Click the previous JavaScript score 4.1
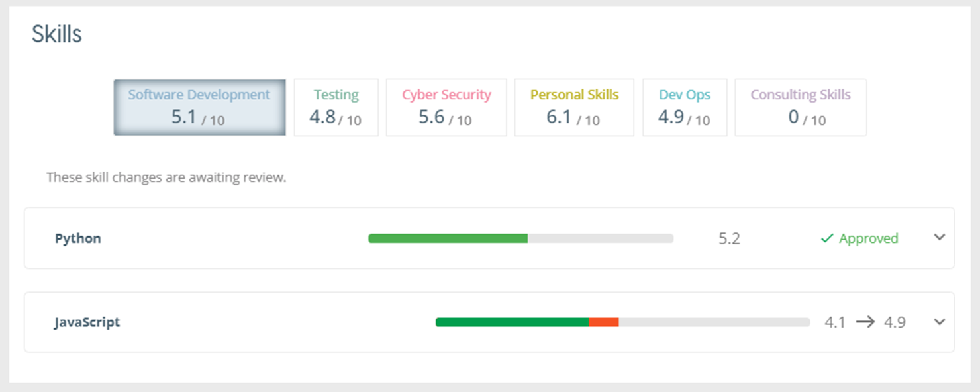The height and width of the screenshot is (392, 980). point(834,322)
